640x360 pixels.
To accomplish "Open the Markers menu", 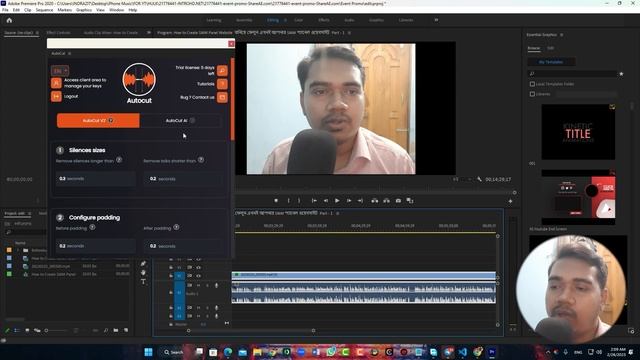I will [64, 10].
